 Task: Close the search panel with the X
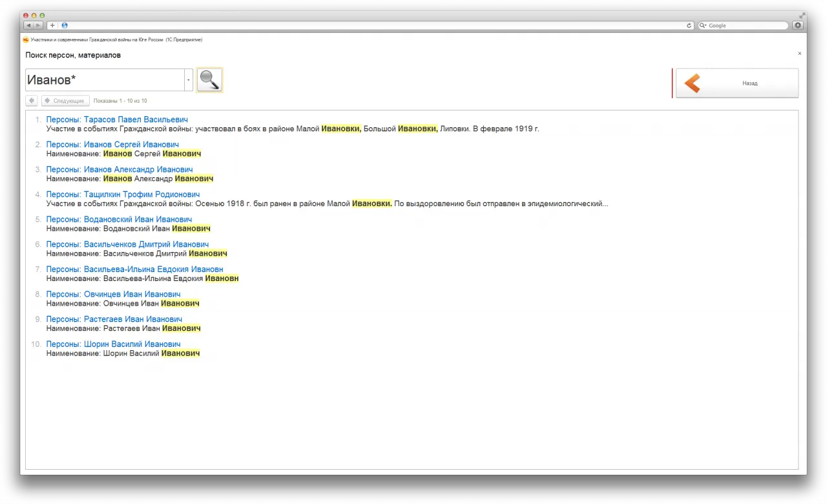pos(799,54)
